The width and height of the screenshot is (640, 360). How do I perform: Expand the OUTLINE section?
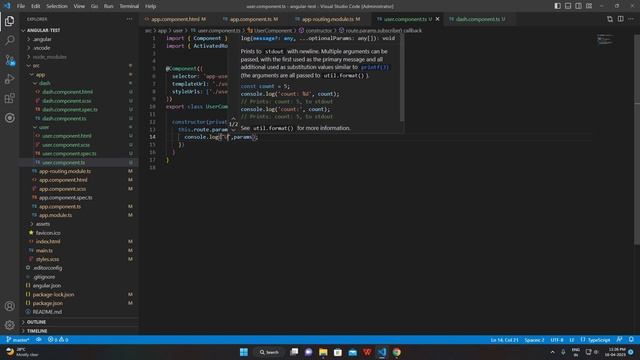pyautogui.click(x=36, y=322)
